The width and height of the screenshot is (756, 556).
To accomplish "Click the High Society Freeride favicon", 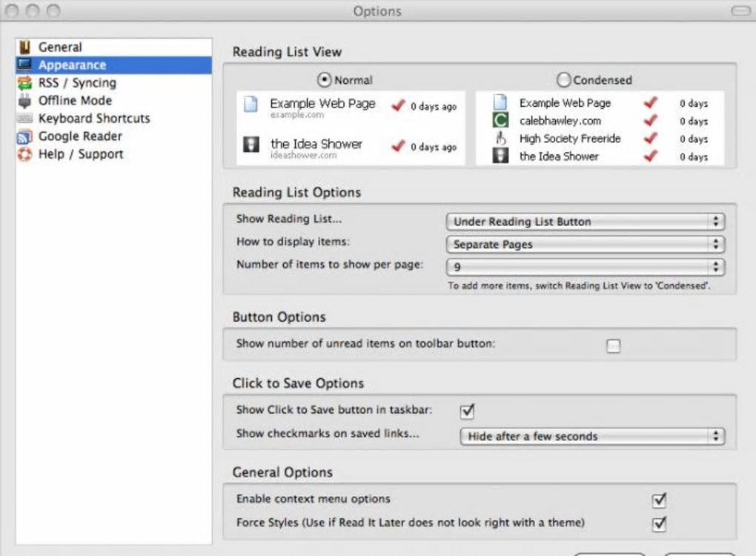I will [x=501, y=139].
